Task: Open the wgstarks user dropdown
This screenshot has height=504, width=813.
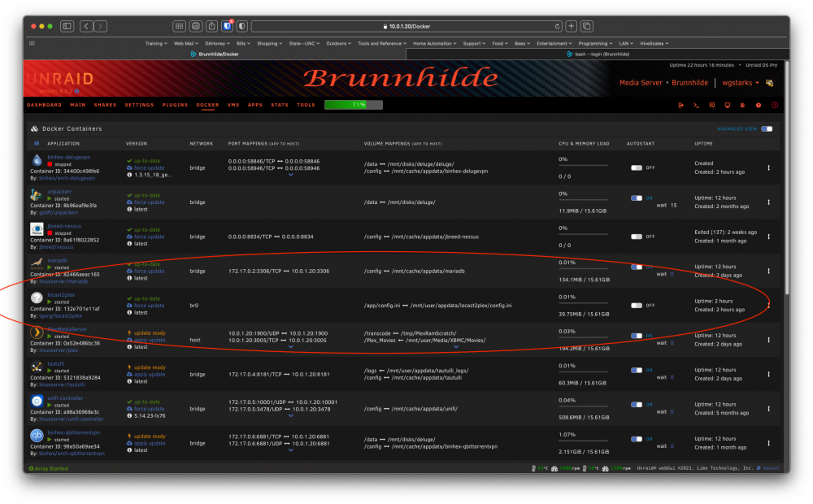Action: point(741,83)
